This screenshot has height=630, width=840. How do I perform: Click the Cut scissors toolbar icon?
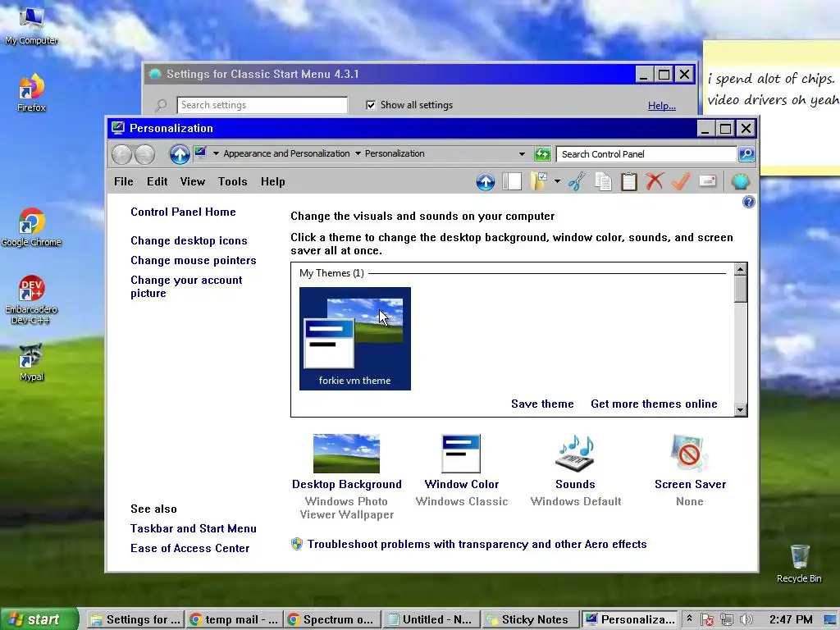tap(577, 181)
